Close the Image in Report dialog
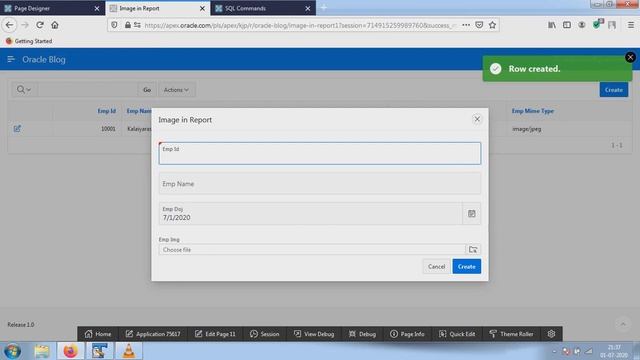Viewport: 640px width, 360px height. (477, 119)
